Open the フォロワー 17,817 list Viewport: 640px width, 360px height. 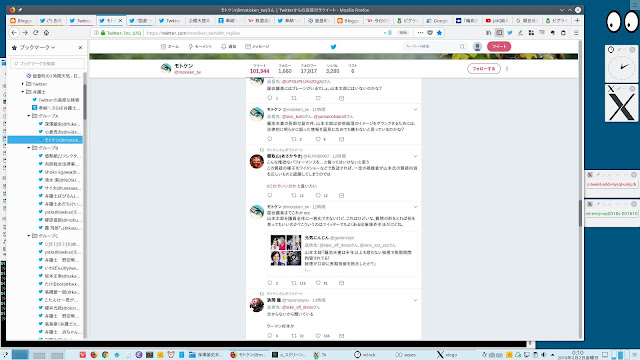[x=309, y=69]
